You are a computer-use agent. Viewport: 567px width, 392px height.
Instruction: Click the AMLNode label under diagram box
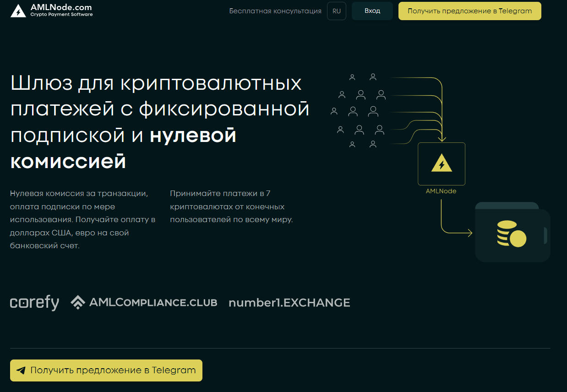click(x=441, y=191)
